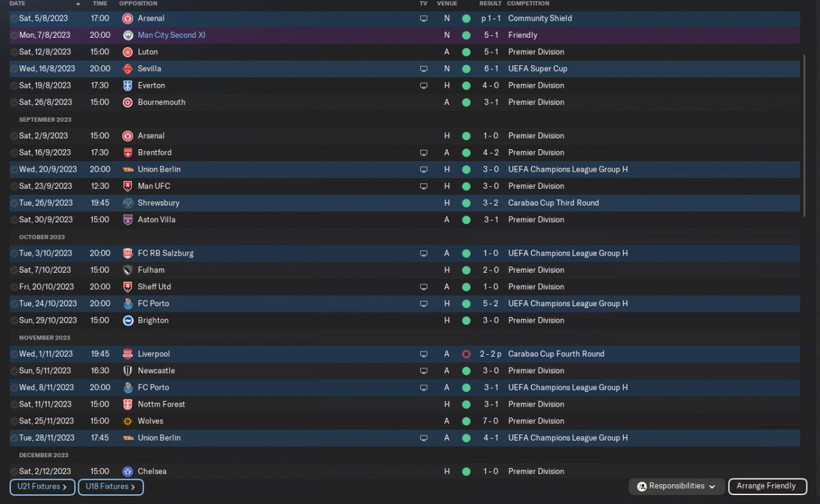The height and width of the screenshot is (504, 820).
Task: Toggle the check circle beside Sat, 25/11/2023
Action: click(x=14, y=421)
